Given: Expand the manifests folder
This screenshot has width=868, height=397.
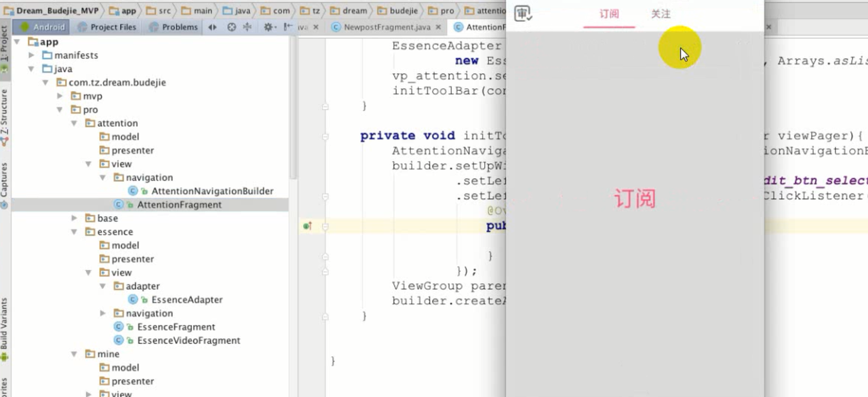Looking at the screenshot, I should (x=32, y=55).
